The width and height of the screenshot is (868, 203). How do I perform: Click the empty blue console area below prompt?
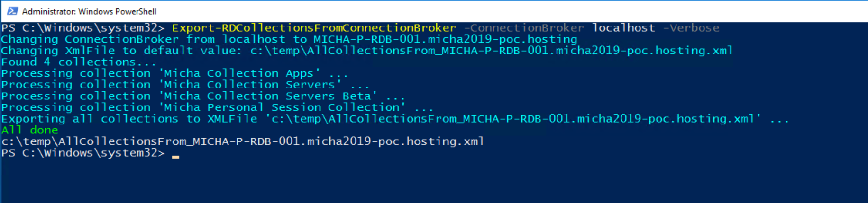(x=434, y=182)
